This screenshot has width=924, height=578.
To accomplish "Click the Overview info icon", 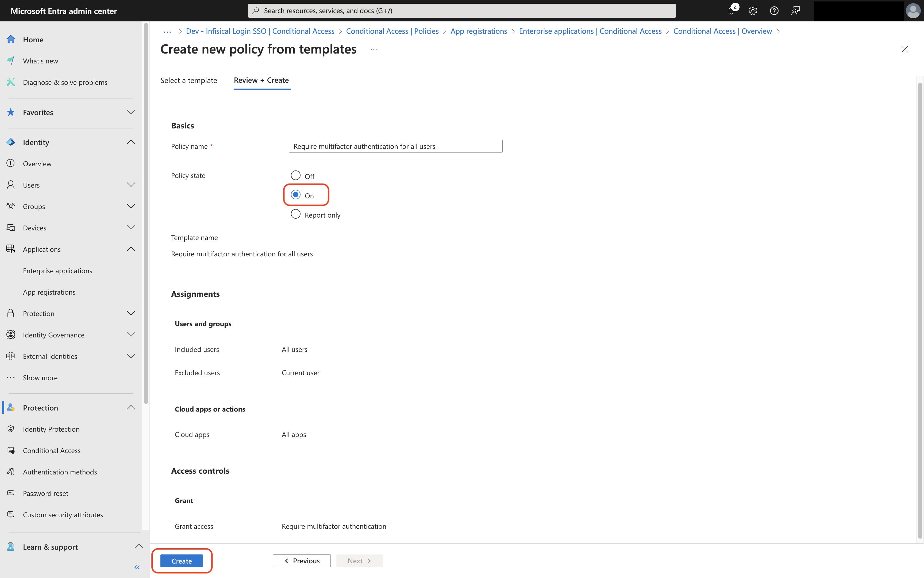I will click(11, 163).
